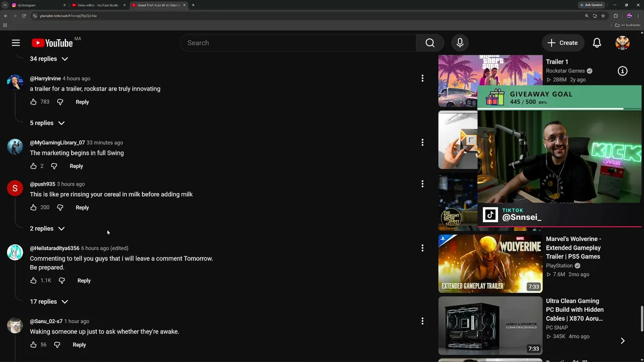Viewport: 644px width, 362px height.
Task: Click the browser profile icon in toolbar
Action: 629,16
